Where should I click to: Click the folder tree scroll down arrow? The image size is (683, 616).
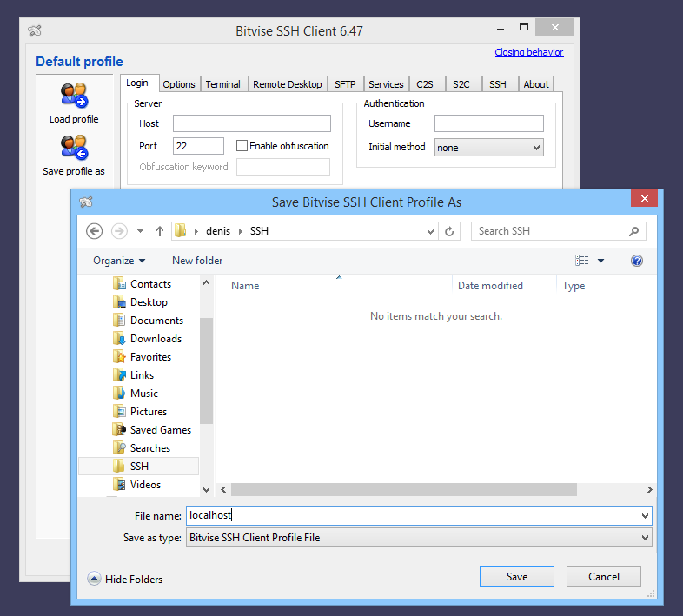click(207, 490)
